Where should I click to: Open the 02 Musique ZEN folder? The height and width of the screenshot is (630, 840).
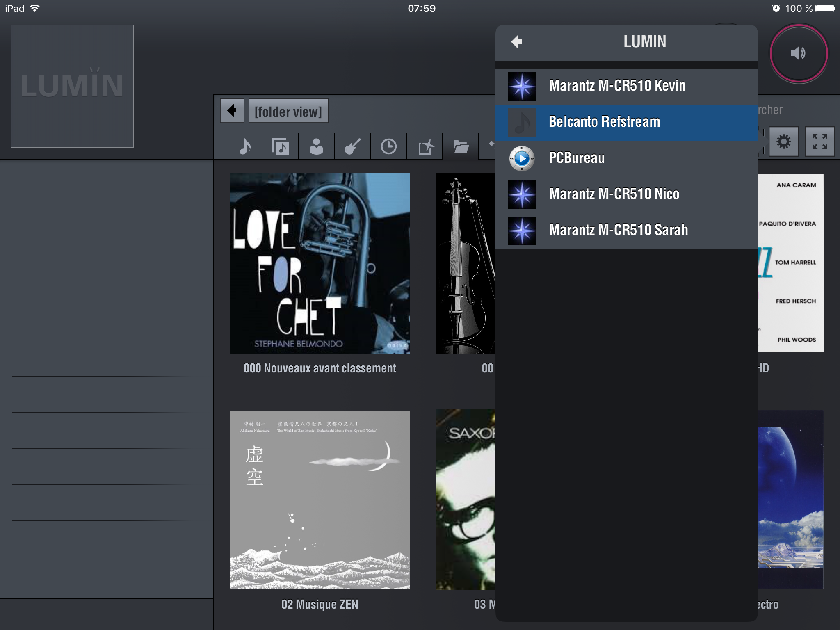(x=320, y=500)
